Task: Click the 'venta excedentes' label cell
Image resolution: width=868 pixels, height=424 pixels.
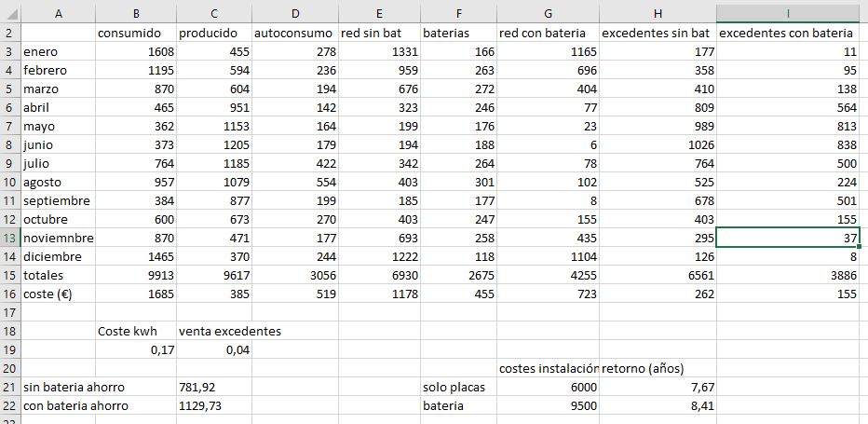Action: [214, 332]
